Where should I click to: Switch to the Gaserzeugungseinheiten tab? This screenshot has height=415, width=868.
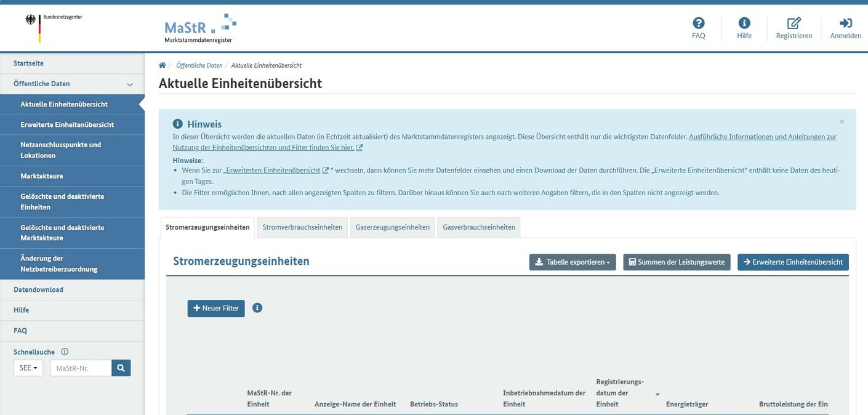click(x=393, y=227)
